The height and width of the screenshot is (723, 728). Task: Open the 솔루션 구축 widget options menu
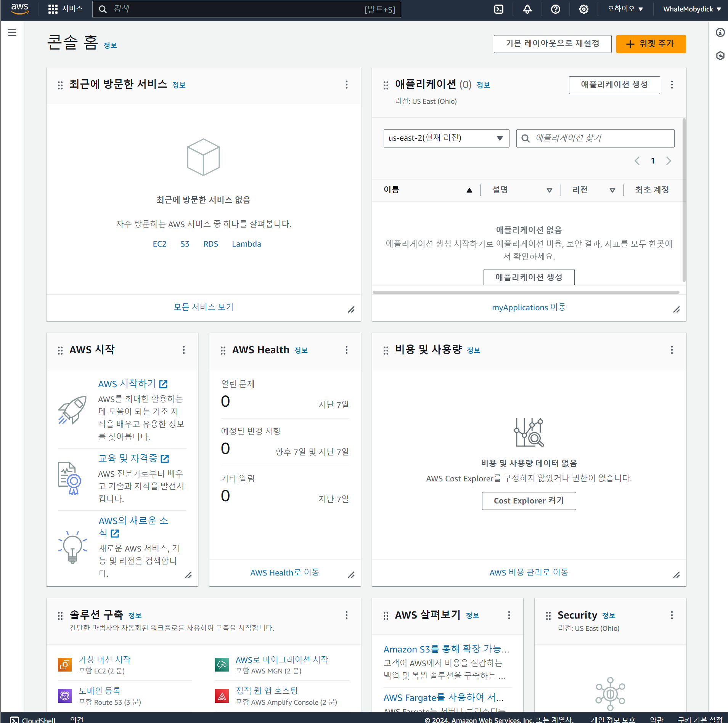tap(347, 615)
